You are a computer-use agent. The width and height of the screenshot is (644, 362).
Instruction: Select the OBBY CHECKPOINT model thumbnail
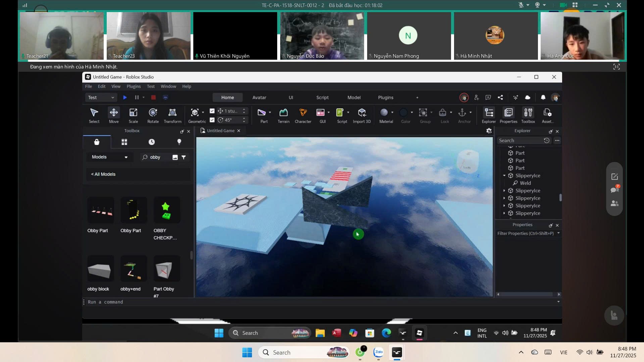point(167,210)
